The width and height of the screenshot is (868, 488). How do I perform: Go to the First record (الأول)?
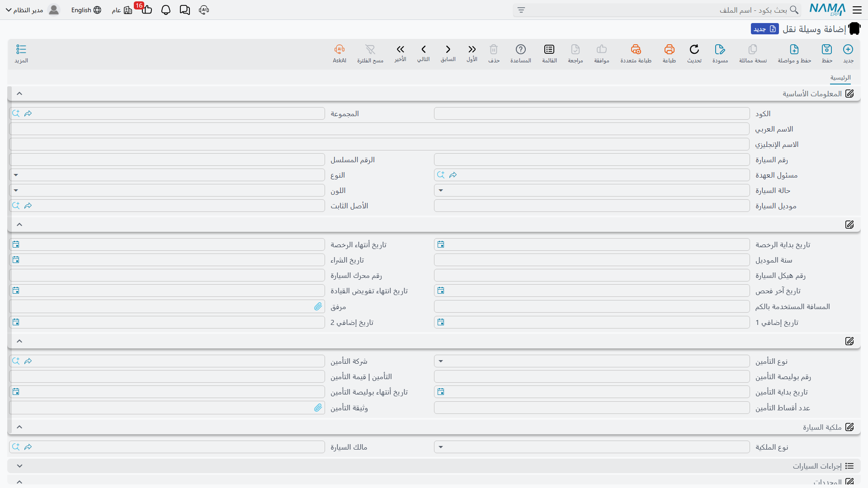coord(472,49)
